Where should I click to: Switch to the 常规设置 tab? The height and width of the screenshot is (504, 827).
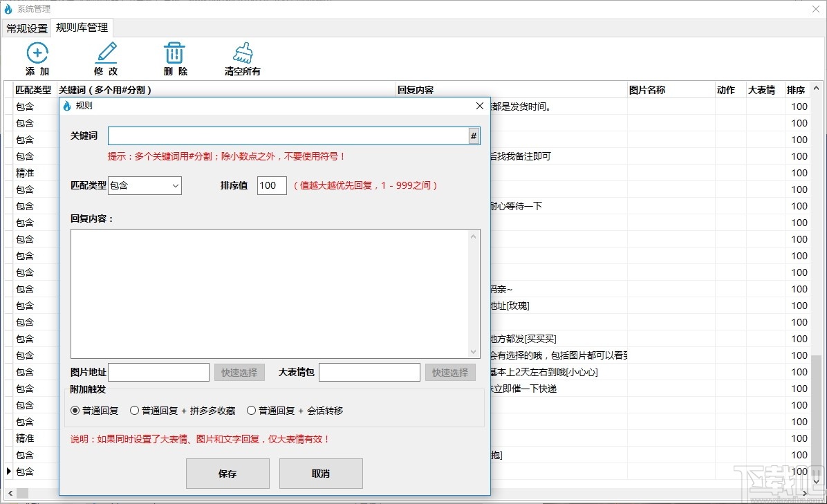click(x=26, y=28)
